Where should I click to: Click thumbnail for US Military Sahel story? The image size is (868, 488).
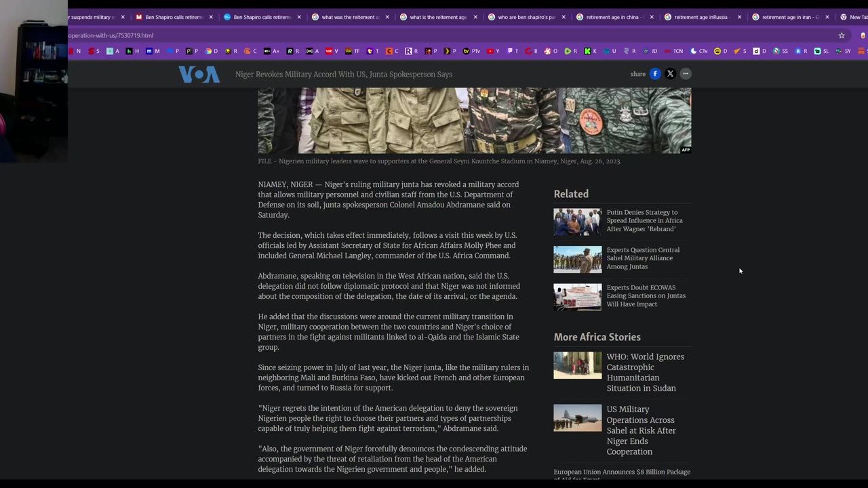577,418
